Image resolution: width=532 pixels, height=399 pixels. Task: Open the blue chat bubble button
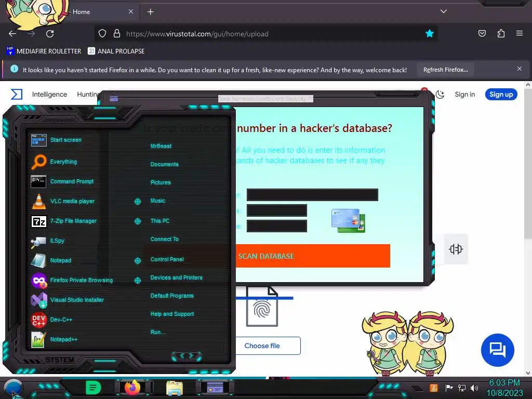(497, 350)
